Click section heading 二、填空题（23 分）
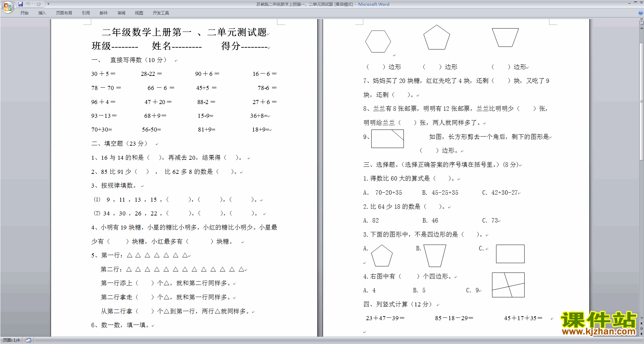 119,144
